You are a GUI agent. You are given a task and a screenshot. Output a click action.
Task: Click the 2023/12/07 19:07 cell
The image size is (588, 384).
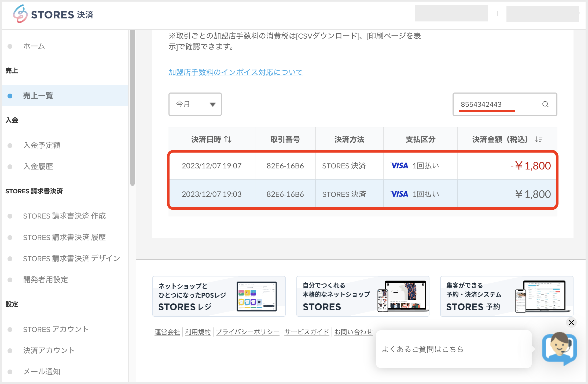pyautogui.click(x=212, y=166)
